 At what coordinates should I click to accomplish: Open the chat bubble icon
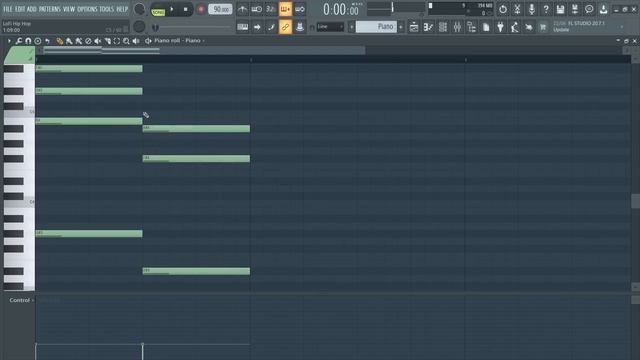click(x=589, y=9)
